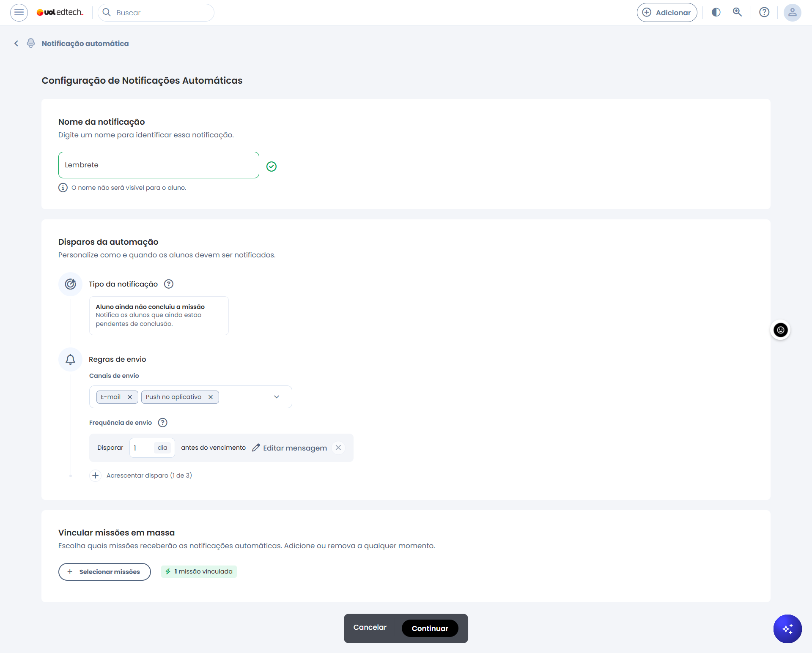Click Cancelar at the bottom bar
812x653 pixels.
coord(370,628)
